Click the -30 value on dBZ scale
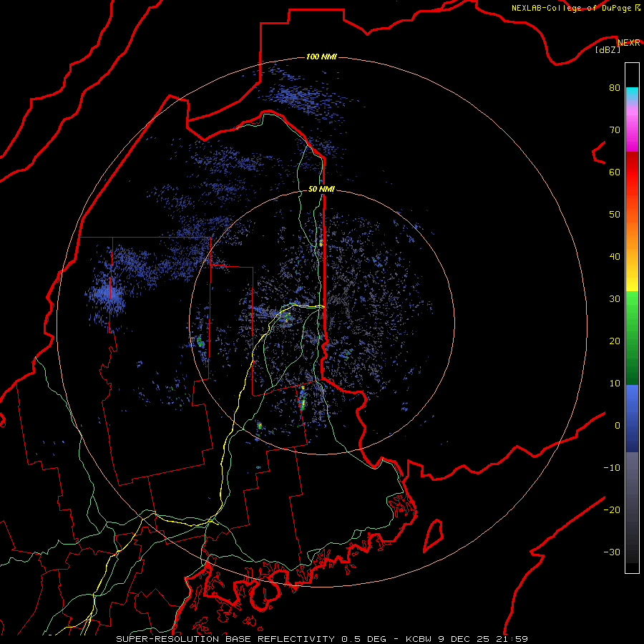644x644 pixels. (x=612, y=552)
